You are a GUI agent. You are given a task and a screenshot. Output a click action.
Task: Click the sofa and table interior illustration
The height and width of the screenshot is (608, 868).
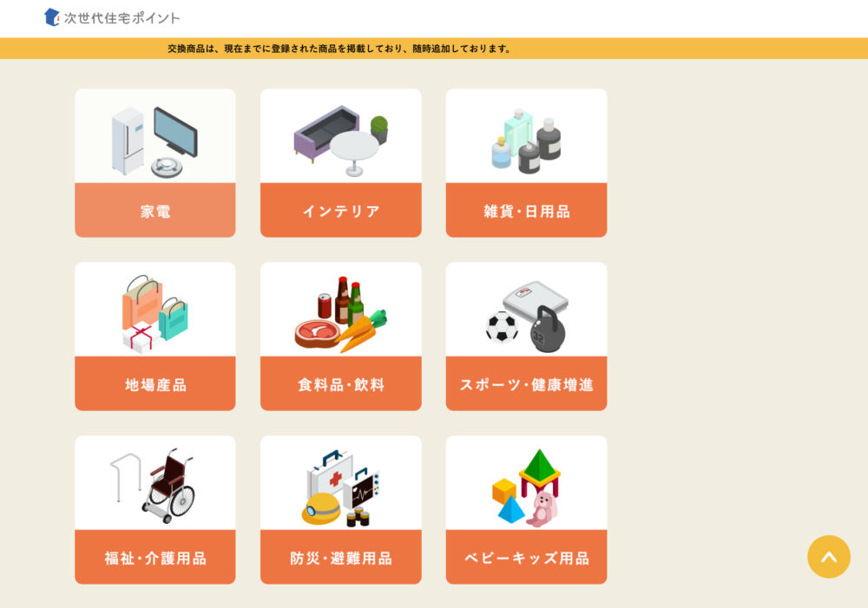click(x=341, y=141)
